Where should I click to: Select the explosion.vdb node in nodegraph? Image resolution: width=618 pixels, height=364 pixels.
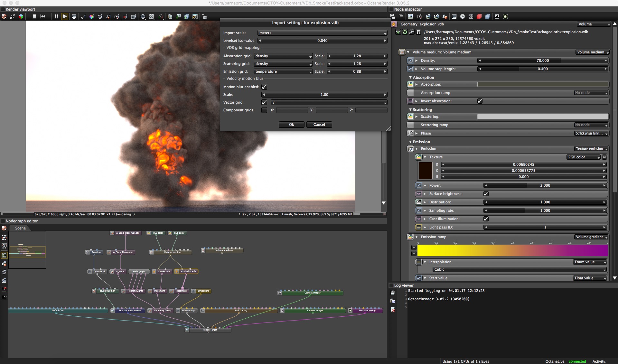coord(188,271)
